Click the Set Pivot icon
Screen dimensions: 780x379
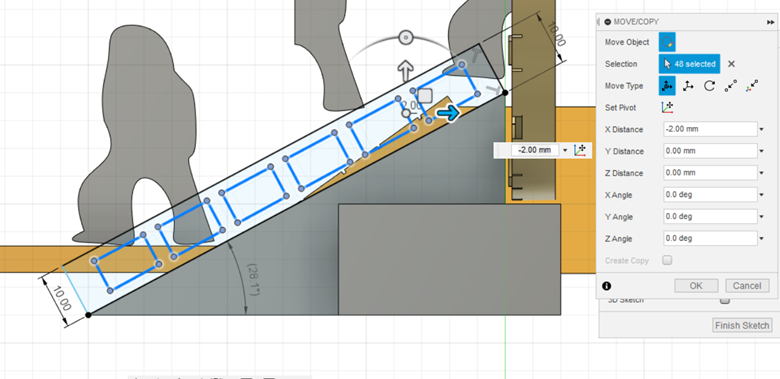click(667, 107)
